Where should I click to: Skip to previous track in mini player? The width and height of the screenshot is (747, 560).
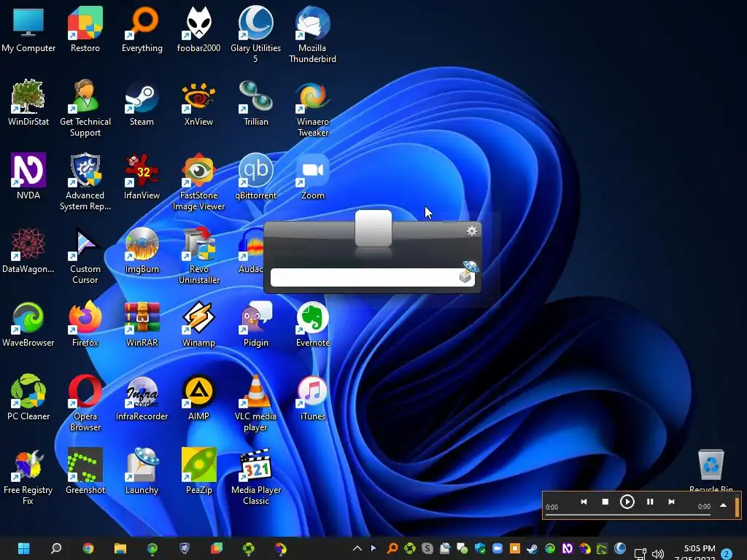point(584,502)
